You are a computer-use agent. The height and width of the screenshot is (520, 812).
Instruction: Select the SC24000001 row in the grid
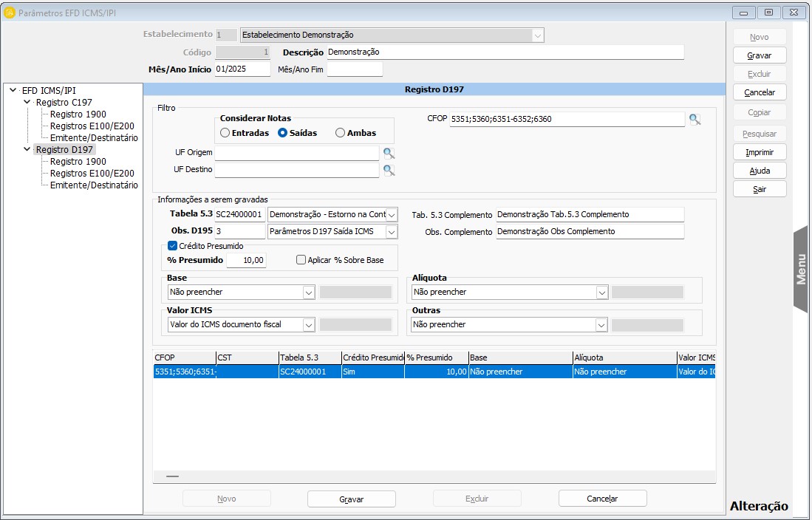pos(309,372)
